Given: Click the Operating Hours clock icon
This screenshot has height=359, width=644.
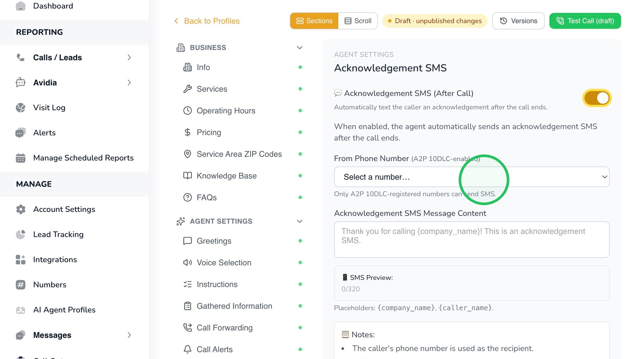Looking at the screenshot, I should [x=187, y=111].
